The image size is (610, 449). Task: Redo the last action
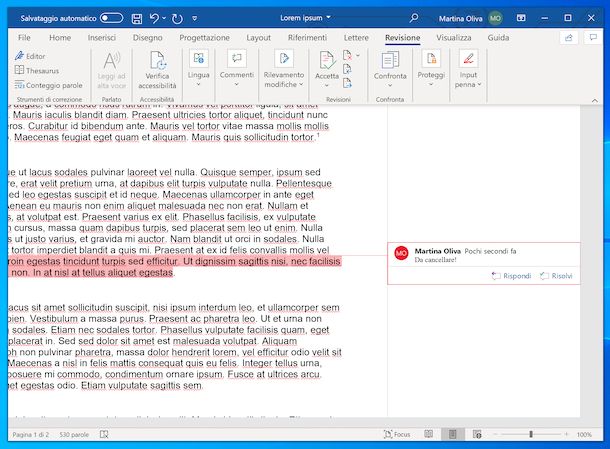click(x=177, y=18)
